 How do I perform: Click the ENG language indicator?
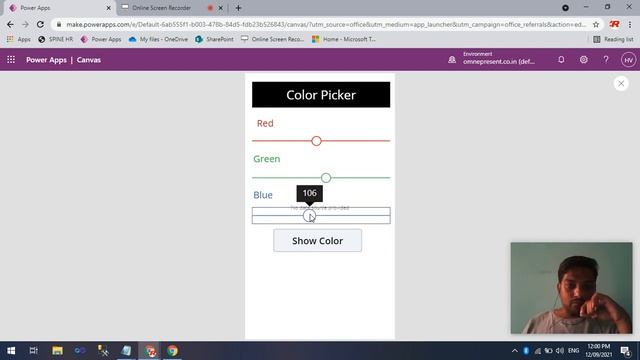pyautogui.click(x=573, y=351)
